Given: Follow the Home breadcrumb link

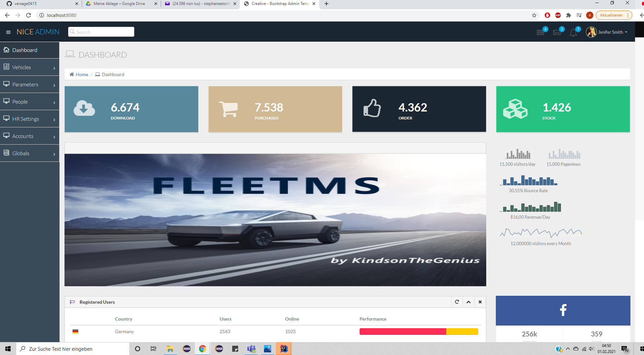Looking at the screenshot, I should 82,74.
